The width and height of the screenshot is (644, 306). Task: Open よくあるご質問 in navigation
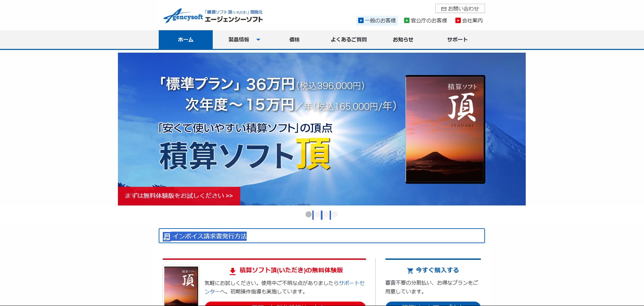point(349,40)
